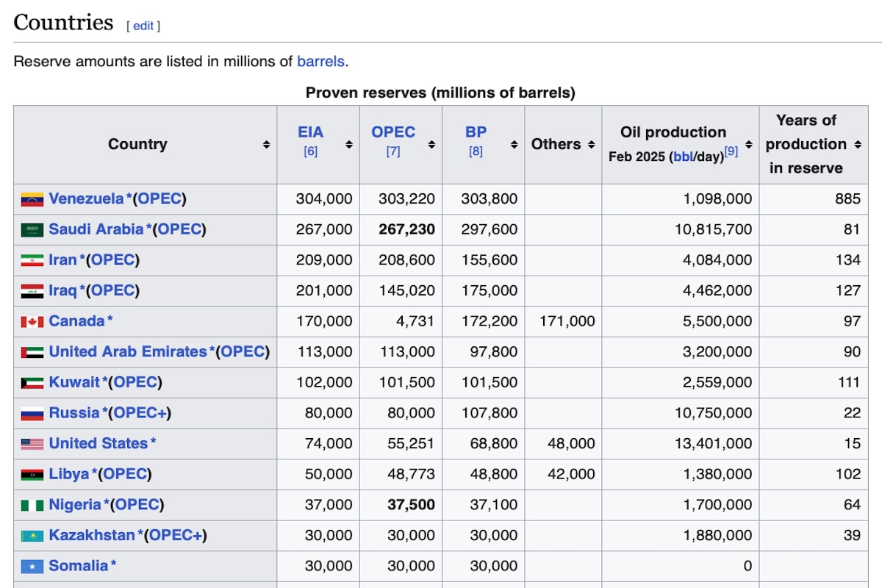Image resolution: width=882 pixels, height=588 pixels.
Task: Open the United Arab Emirates country link
Action: [128, 352]
